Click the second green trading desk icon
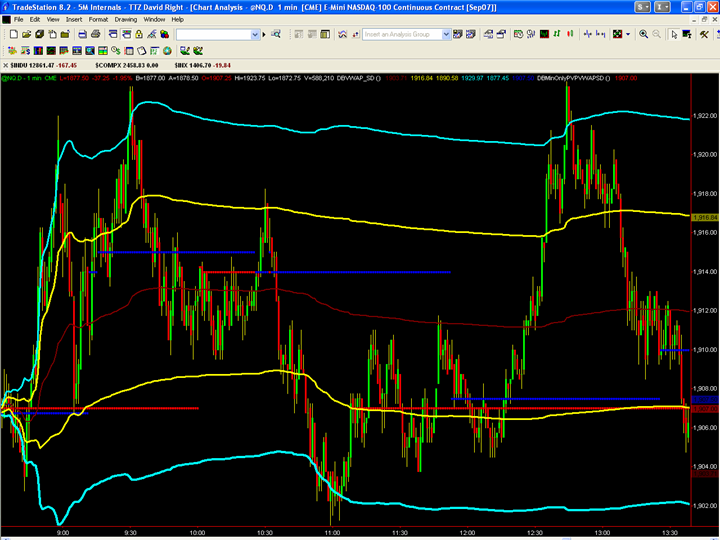Viewport: 720px width, 540px height. pyautogui.click(x=198, y=51)
